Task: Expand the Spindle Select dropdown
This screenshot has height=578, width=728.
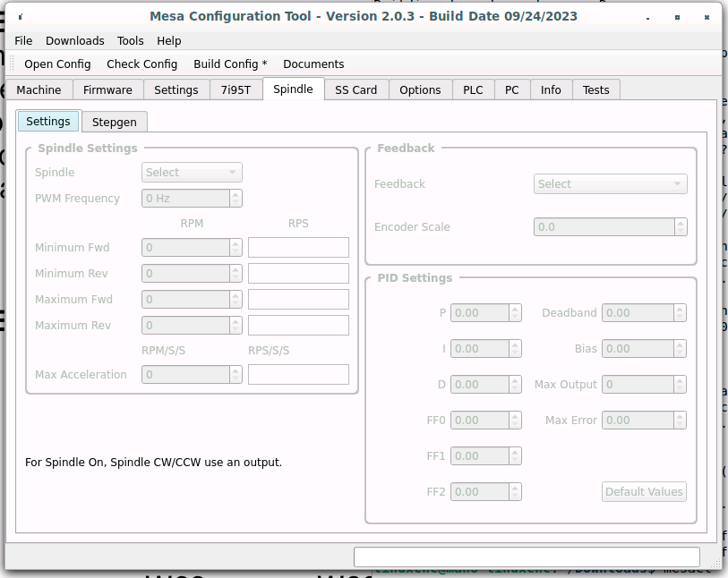Action: coord(192,173)
